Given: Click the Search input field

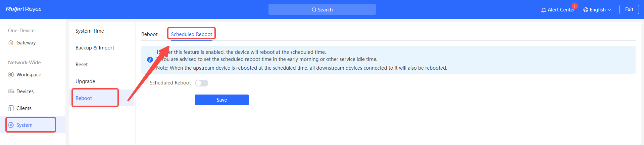Looking at the screenshot, I should pos(322,10).
